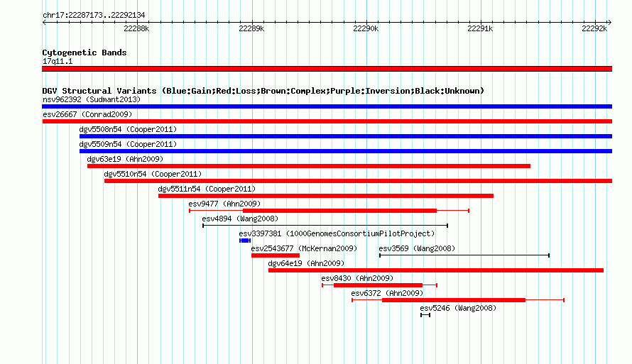Select the red 17q11.1 cytogenetic band bar
The width and height of the screenshot is (632, 364).
click(x=327, y=69)
